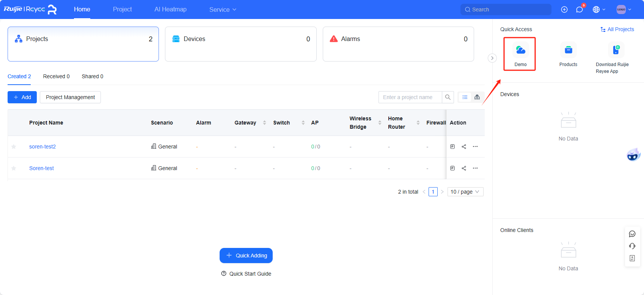Switch to map view of projects
The width and height of the screenshot is (644, 295).
[477, 97]
